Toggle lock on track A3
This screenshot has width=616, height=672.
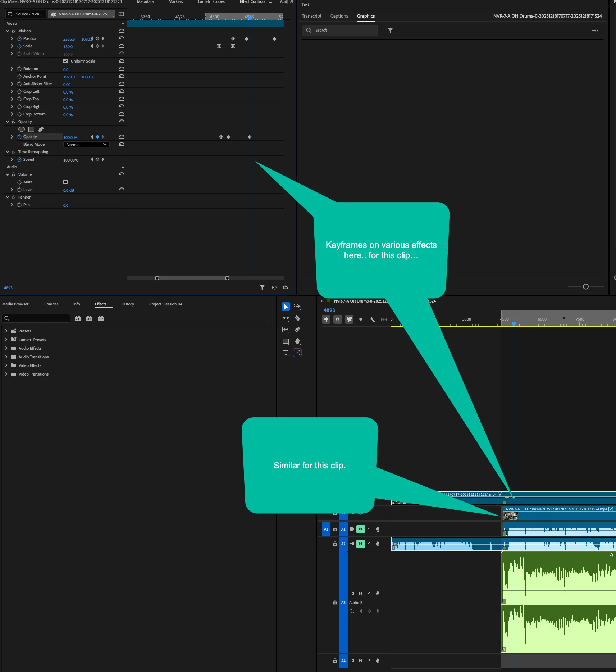coord(335,602)
